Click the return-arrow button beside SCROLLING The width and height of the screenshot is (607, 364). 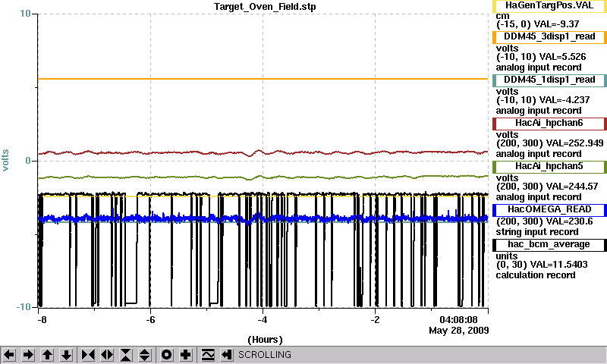point(227,354)
